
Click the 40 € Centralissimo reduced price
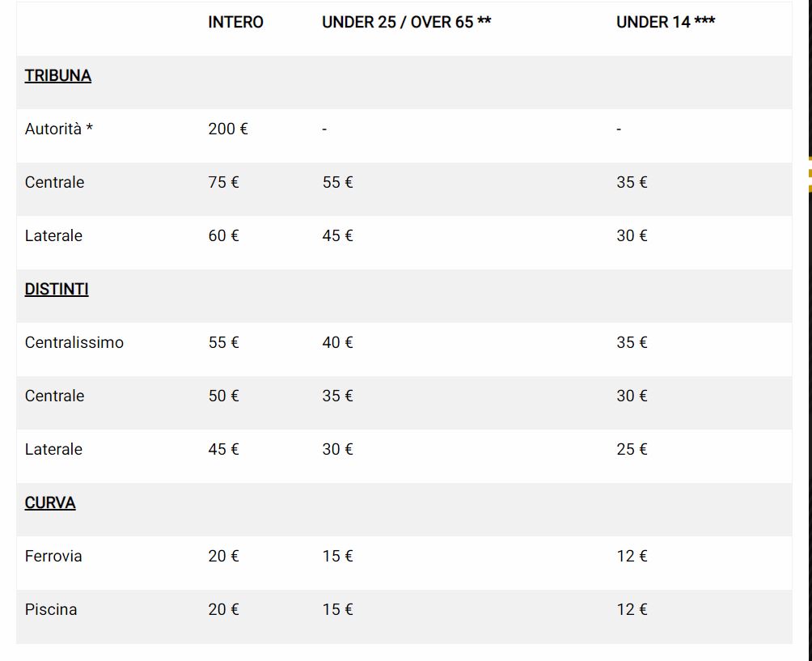tap(337, 342)
